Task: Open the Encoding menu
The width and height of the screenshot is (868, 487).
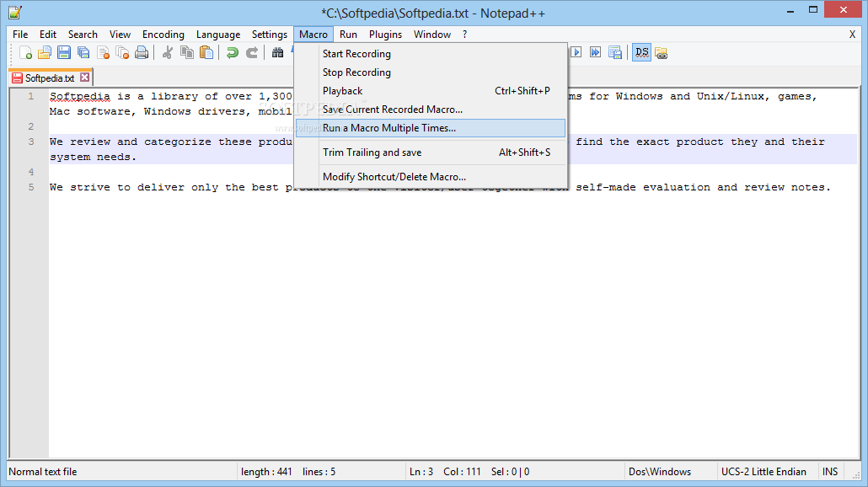Action: click(x=163, y=35)
